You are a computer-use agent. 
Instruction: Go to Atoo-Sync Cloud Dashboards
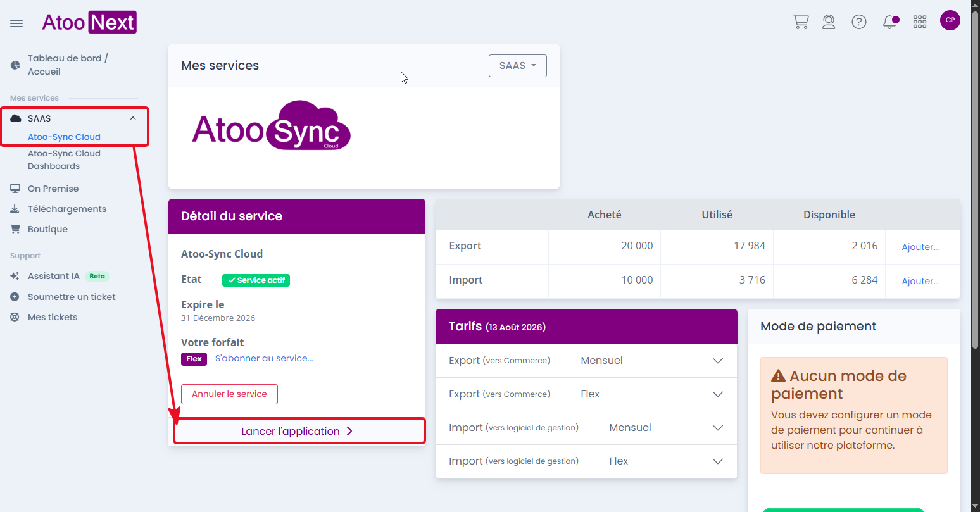64,159
